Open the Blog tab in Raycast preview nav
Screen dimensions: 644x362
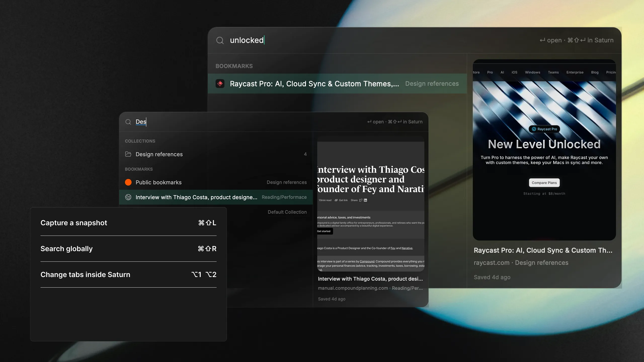pyautogui.click(x=595, y=72)
